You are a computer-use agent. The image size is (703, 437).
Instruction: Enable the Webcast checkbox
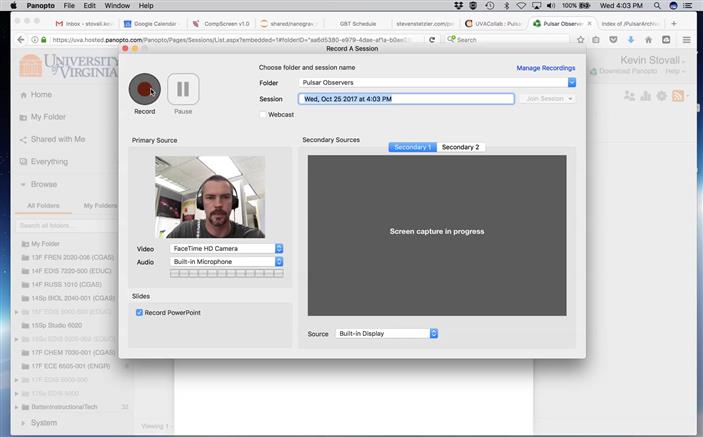click(x=263, y=115)
